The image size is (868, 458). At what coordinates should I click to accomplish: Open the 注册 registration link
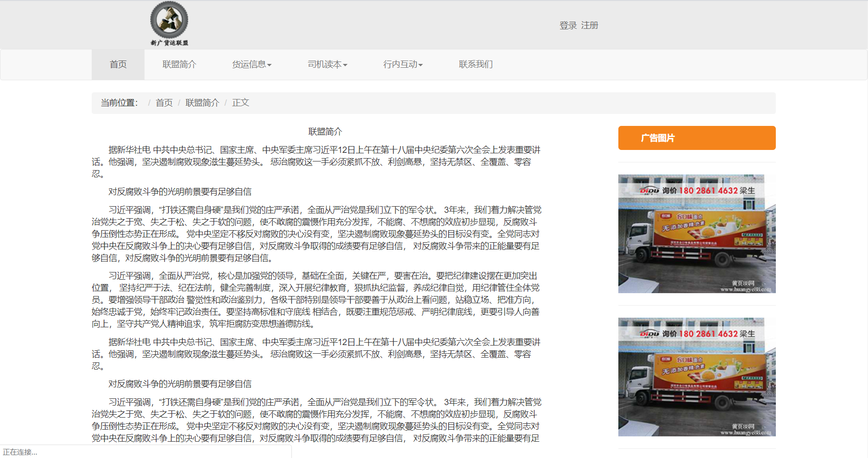point(590,25)
